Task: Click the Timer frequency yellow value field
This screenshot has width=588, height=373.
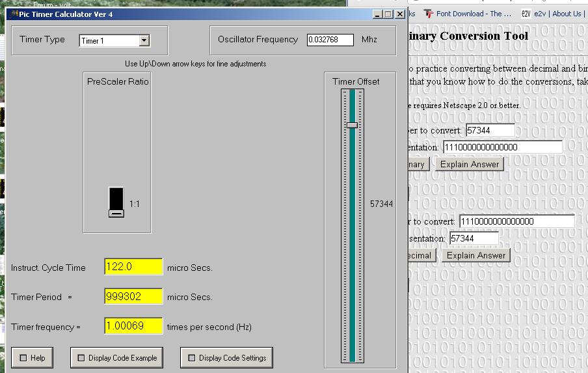Action: tap(133, 326)
